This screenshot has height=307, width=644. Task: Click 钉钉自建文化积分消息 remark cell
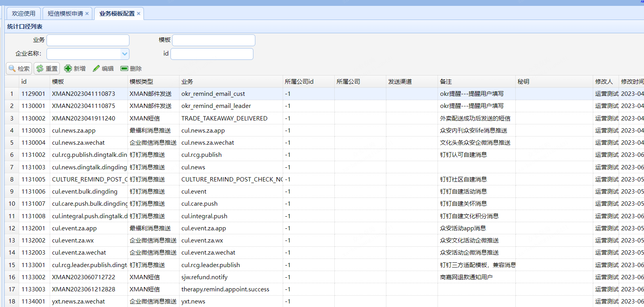point(477,216)
